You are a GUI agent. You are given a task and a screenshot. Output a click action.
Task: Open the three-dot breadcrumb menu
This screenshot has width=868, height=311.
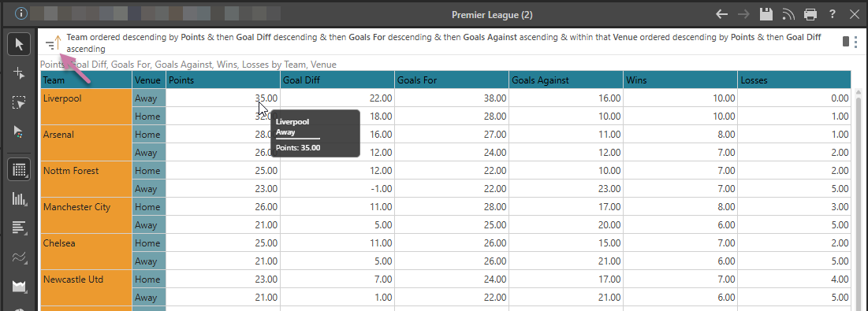pos(856,42)
